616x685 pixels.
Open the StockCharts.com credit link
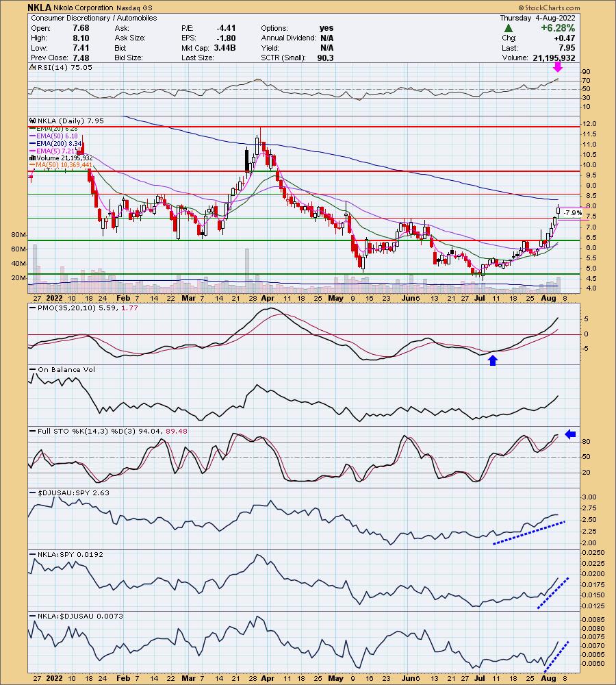(549, 8)
